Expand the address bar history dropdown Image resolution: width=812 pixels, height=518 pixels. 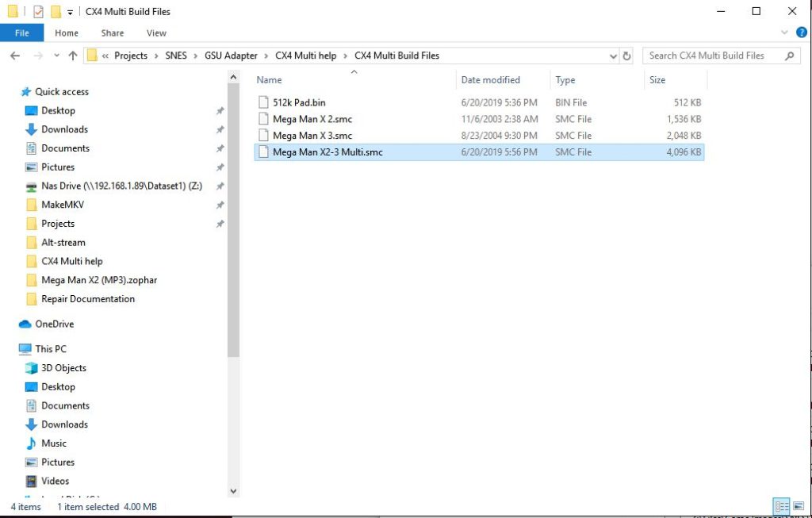613,56
